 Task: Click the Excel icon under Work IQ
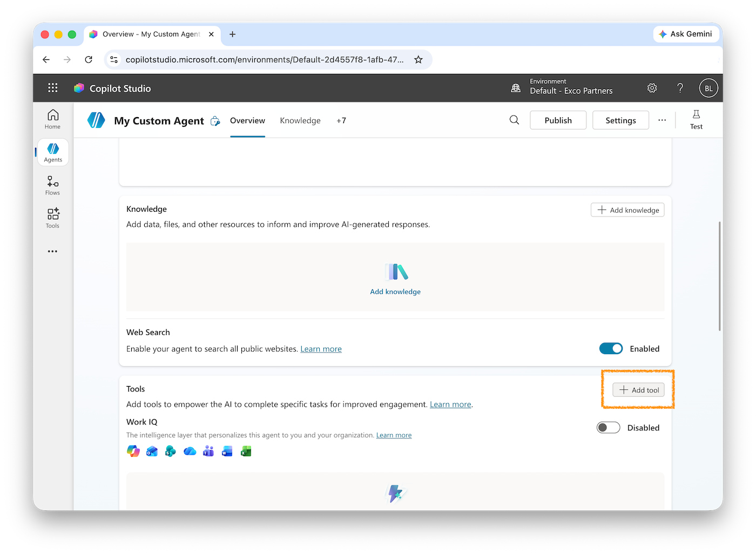click(x=246, y=451)
